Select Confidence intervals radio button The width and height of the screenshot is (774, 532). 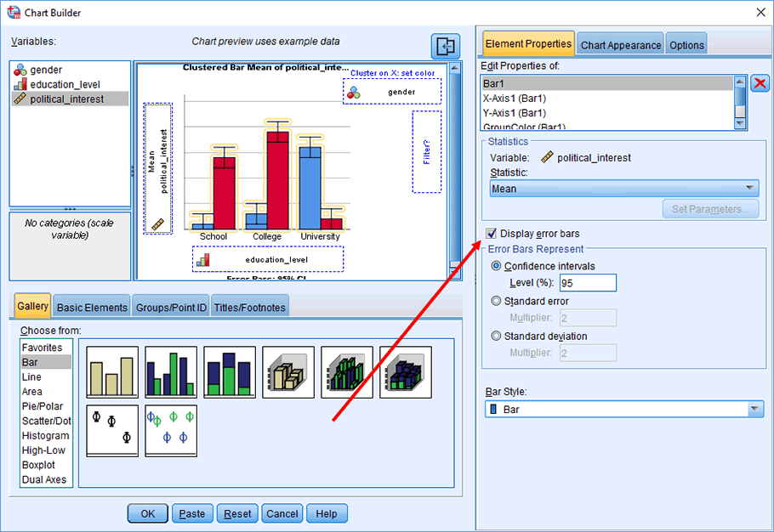496,266
